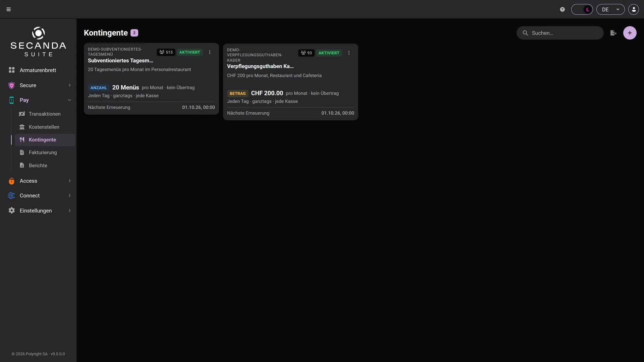The height and width of the screenshot is (362, 644).
Task: Click AKTIVIERT status on Subventioniertes card
Action: pyautogui.click(x=190, y=52)
